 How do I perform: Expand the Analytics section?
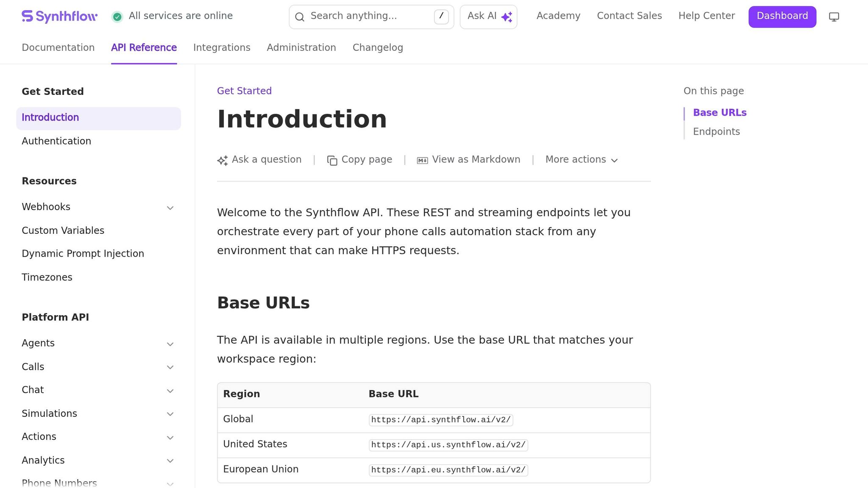click(x=170, y=461)
